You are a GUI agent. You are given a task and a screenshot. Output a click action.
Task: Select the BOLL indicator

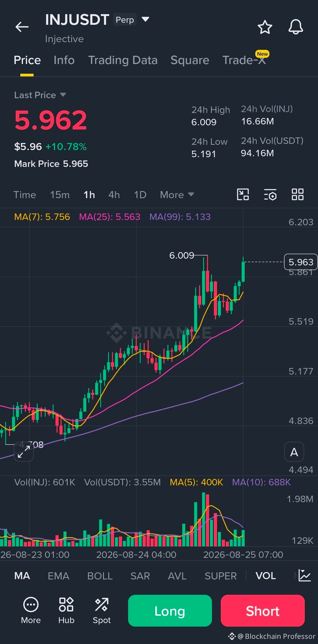tap(100, 576)
